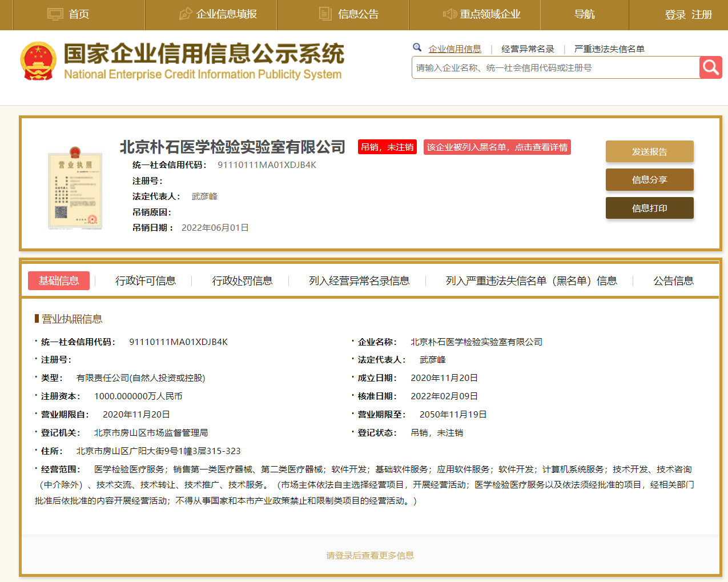The height and width of the screenshot is (582, 728).
Task: Click the 信息分享 button
Action: coord(649,179)
